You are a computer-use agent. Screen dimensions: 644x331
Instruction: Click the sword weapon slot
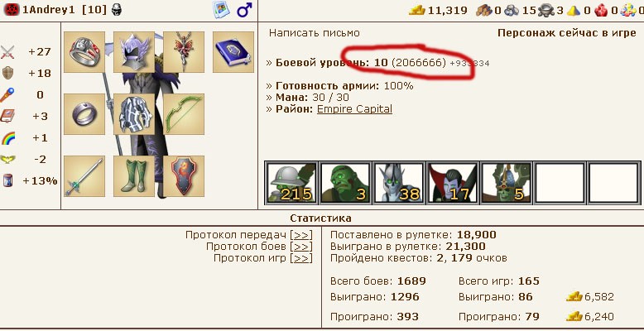click(84, 176)
